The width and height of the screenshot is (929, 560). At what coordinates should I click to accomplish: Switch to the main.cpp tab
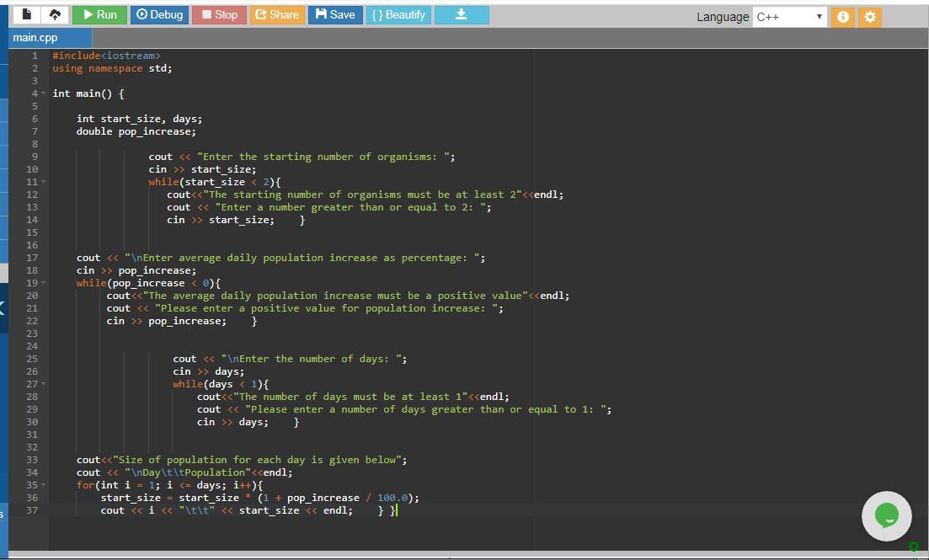point(35,38)
